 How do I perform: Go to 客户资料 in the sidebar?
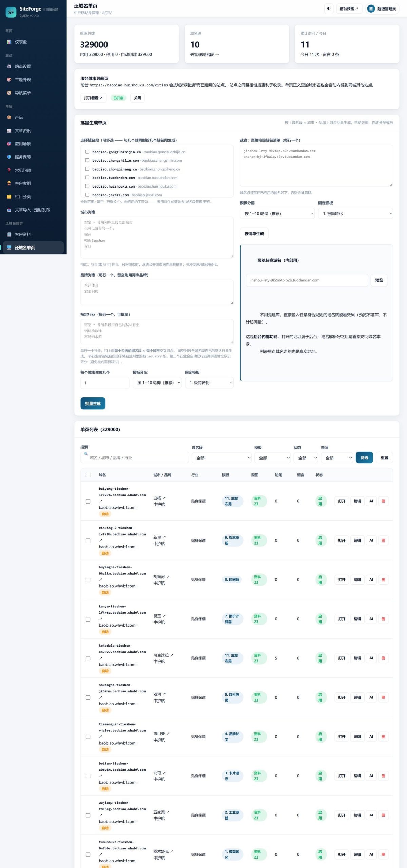point(33,234)
